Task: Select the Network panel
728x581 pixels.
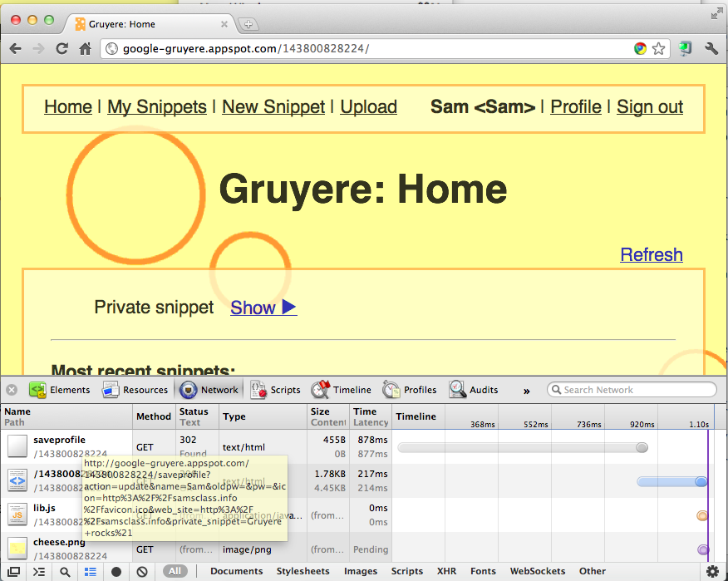Action: 209,390
